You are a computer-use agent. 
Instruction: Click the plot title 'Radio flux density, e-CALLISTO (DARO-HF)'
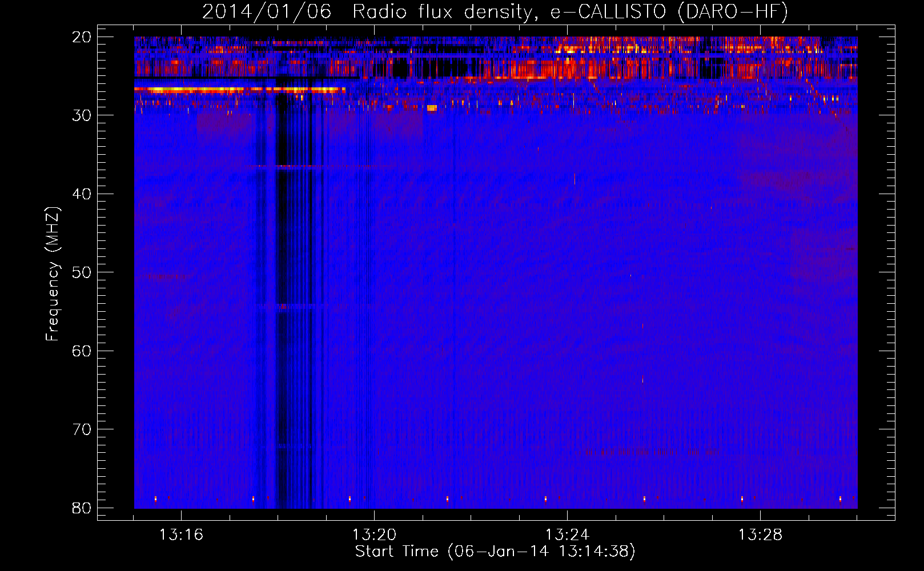[x=570, y=11]
